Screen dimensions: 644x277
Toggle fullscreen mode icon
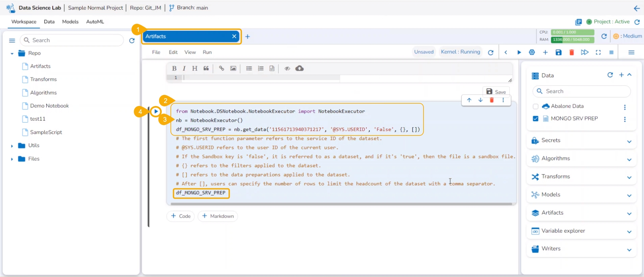(598, 52)
